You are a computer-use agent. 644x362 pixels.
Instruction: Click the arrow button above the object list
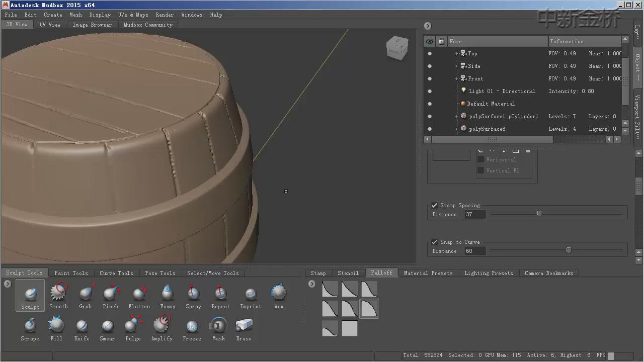(428, 26)
